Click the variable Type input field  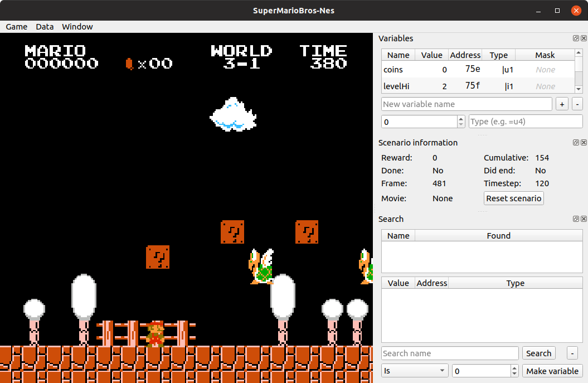[526, 122]
